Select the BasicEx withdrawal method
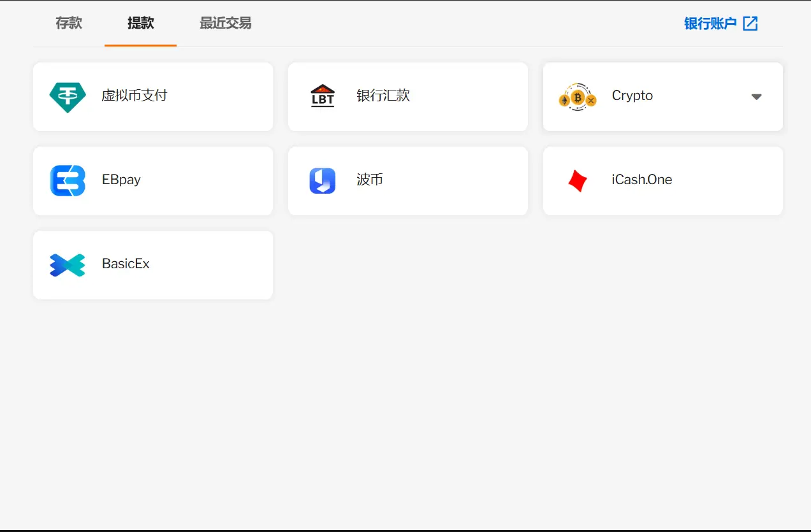 coord(153,264)
